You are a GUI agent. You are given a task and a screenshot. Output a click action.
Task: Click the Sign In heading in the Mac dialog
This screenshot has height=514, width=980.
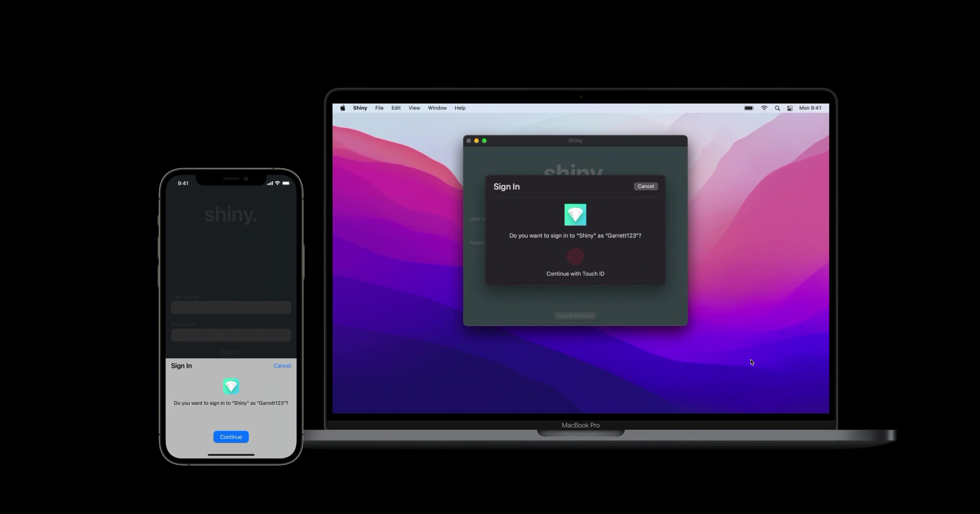(x=506, y=187)
